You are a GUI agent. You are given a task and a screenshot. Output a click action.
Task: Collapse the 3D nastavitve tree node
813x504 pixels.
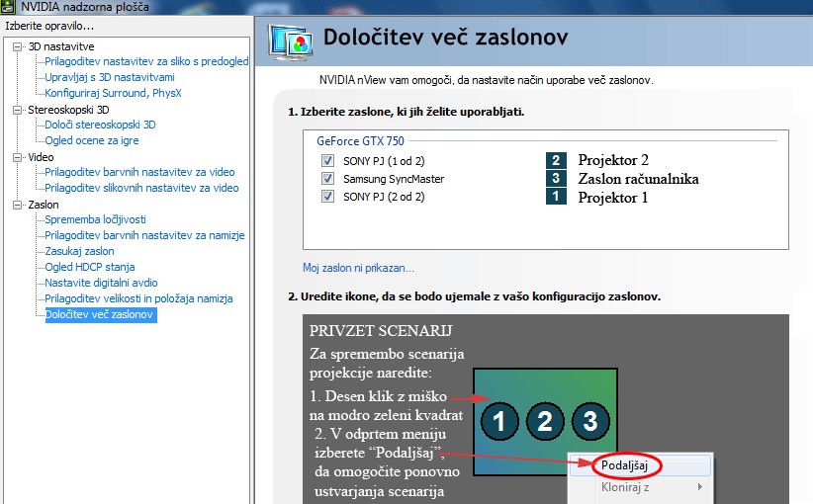click(18, 46)
